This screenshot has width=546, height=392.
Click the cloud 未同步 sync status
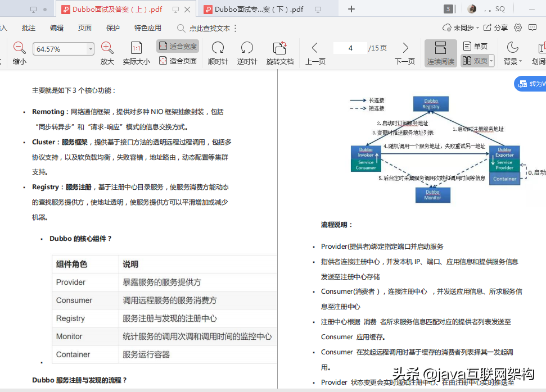(x=461, y=28)
